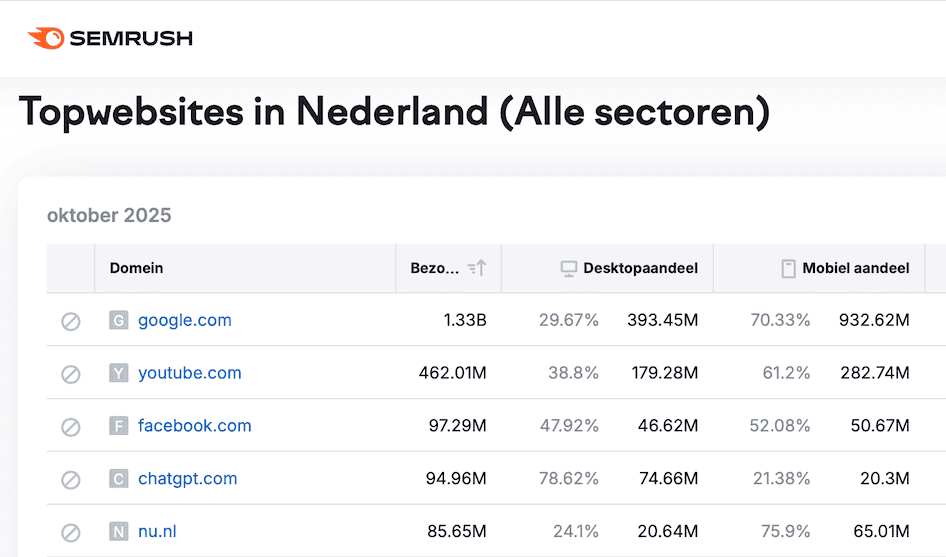
Task: Open the youtube.com domain link
Action: pyautogui.click(x=189, y=373)
